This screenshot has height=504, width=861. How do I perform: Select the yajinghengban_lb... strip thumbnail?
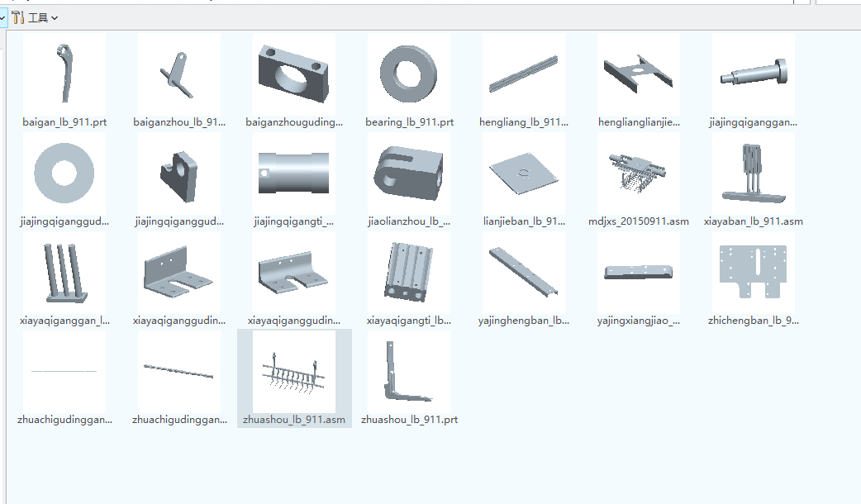[524, 273]
